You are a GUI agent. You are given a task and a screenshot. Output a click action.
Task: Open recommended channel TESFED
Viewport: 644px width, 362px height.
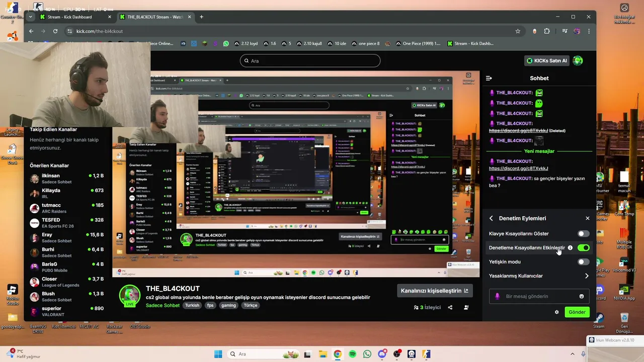[x=67, y=223]
